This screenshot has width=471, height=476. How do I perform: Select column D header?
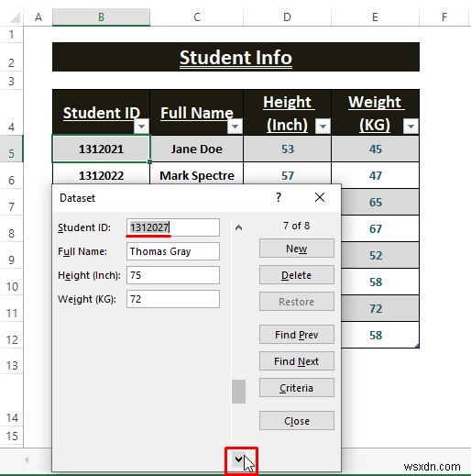click(287, 17)
